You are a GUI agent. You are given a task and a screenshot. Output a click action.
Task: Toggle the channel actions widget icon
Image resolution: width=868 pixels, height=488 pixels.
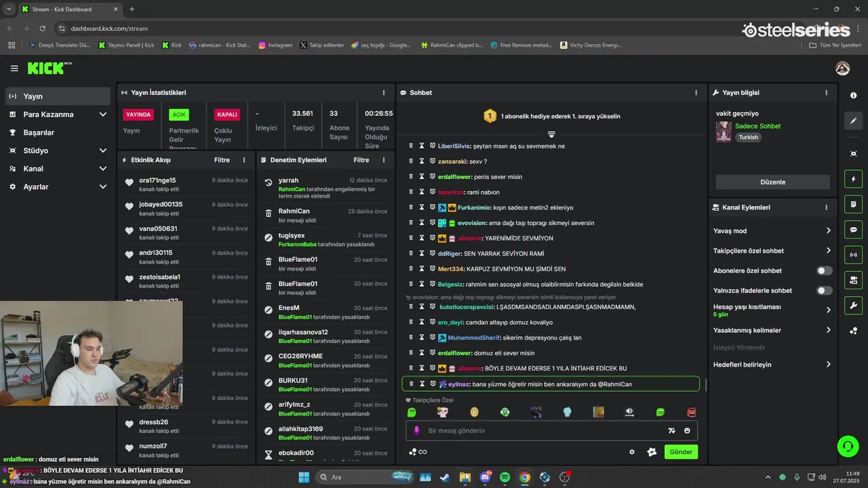(x=853, y=280)
